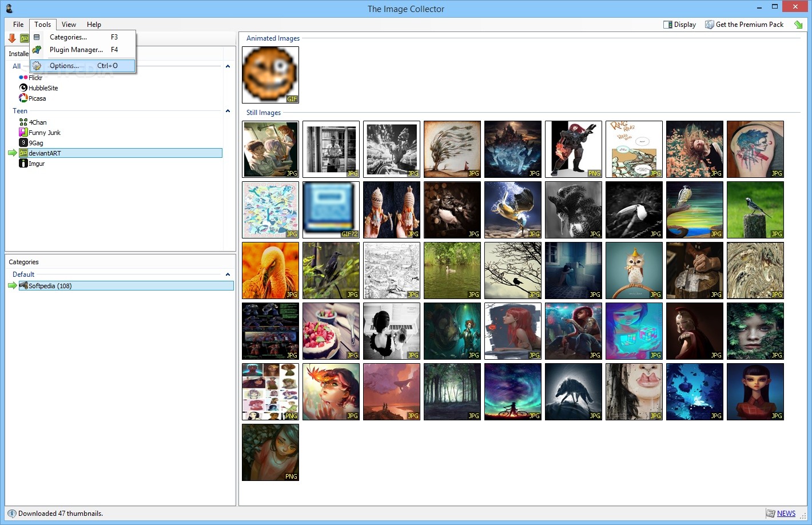Collapse the Default categories group

pos(228,275)
